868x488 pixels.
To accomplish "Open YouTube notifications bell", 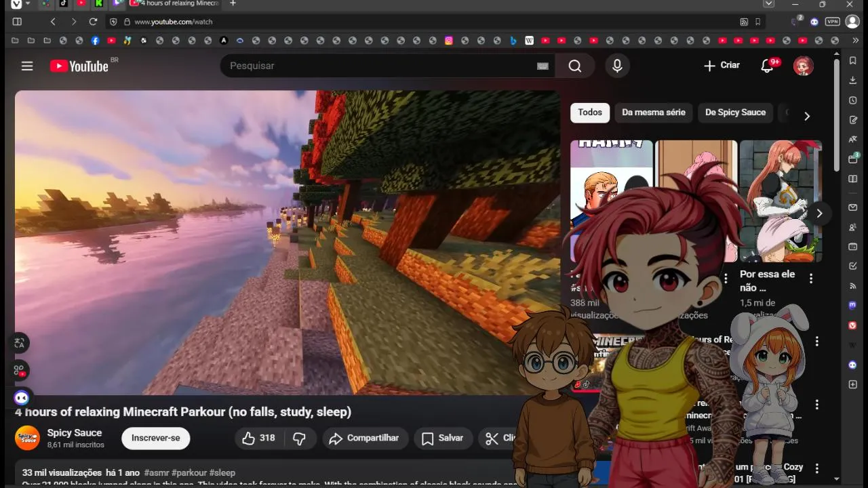I will click(x=767, y=66).
